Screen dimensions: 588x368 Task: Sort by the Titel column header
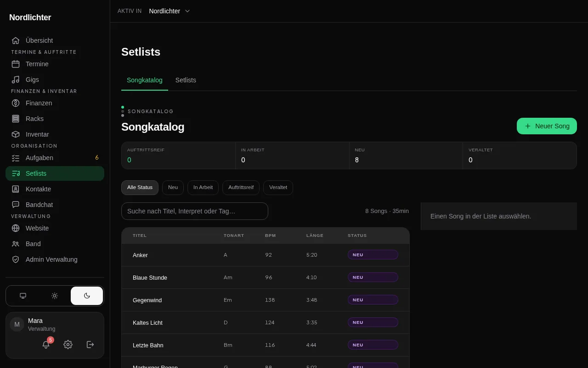coord(140,236)
